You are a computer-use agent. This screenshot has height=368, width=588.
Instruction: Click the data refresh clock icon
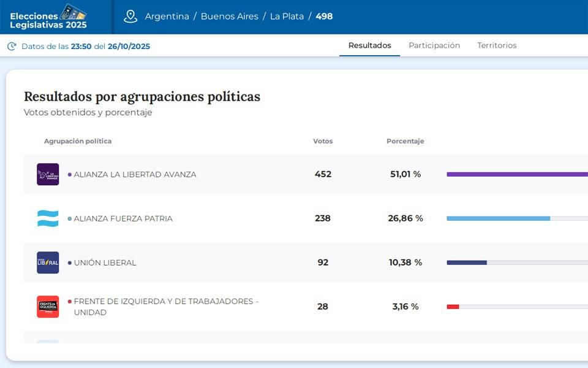click(12, 46)
